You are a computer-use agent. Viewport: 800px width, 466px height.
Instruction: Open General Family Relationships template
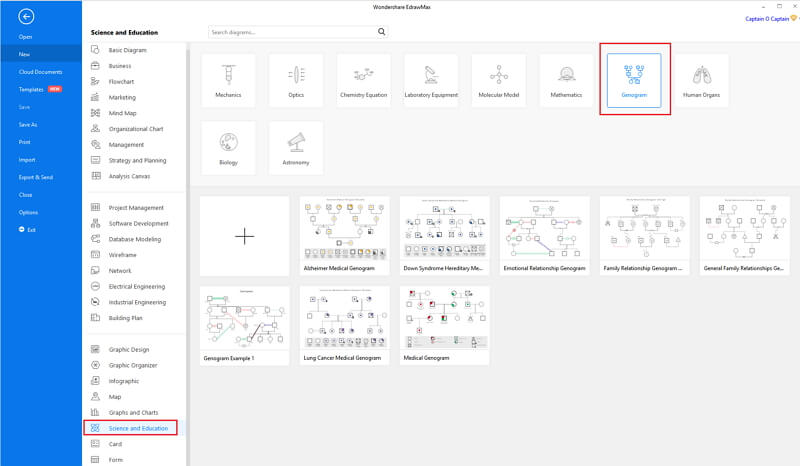744,236
